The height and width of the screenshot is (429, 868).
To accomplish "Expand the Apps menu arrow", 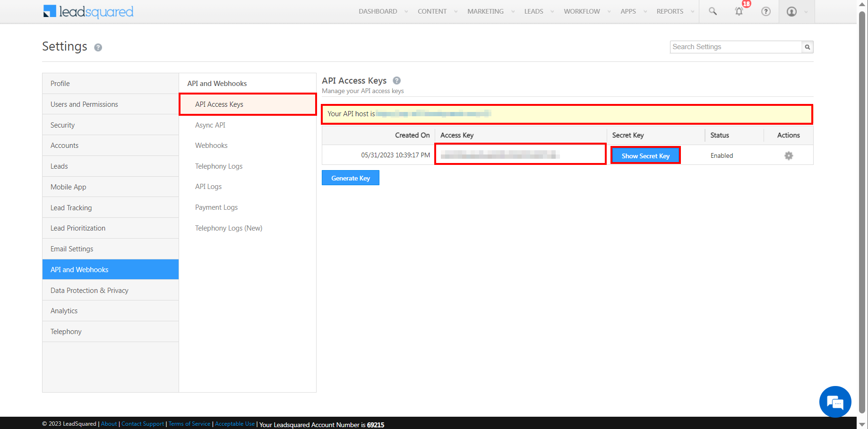I will coord(645,12).
